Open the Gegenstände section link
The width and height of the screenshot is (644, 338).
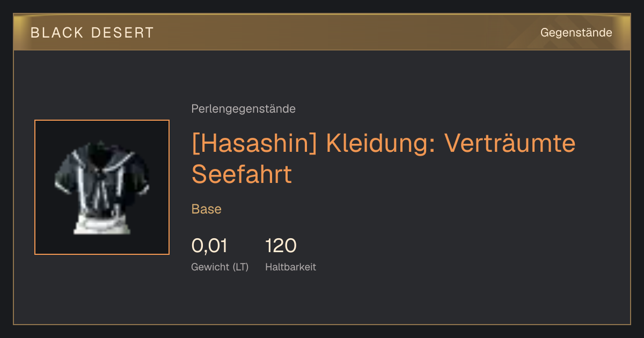point(576,33)
